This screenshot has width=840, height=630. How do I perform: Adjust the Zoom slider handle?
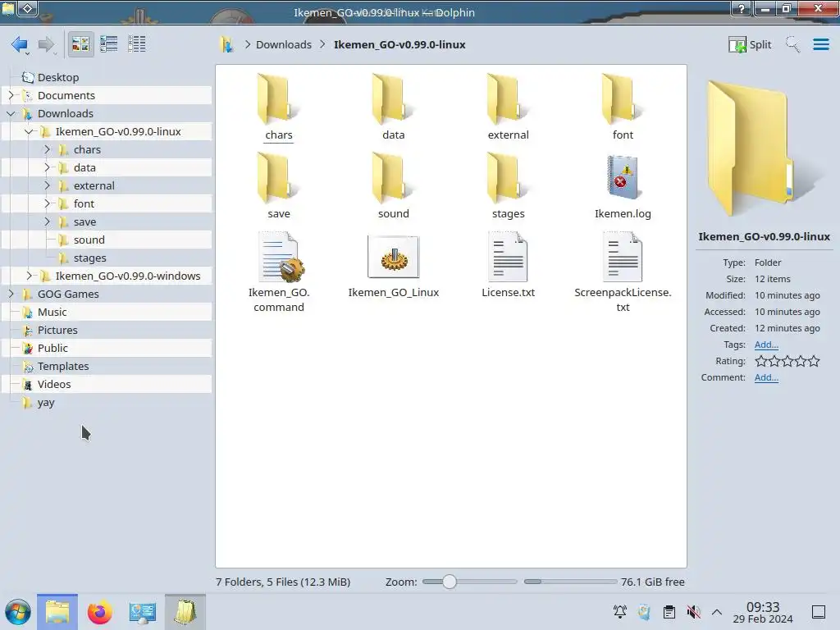coord(450,582)
